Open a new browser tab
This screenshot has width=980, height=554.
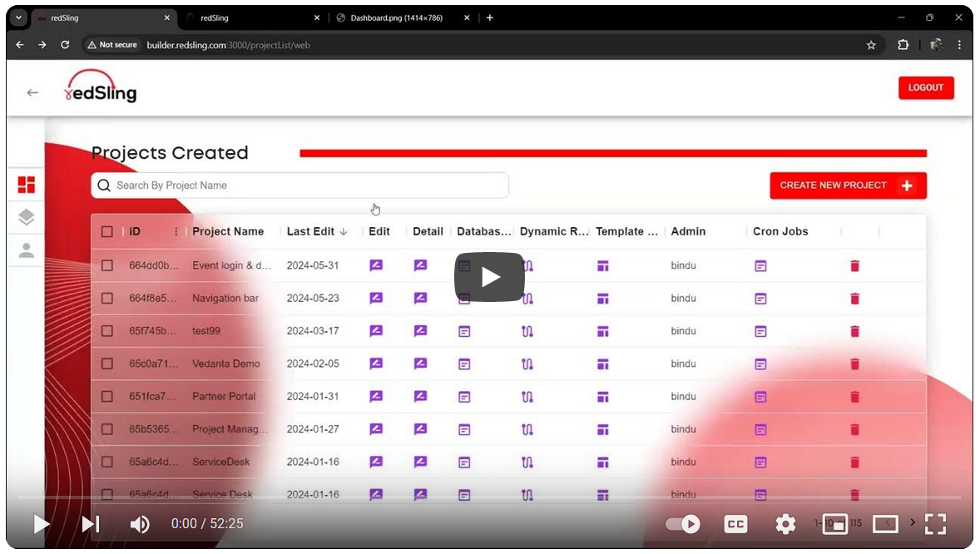pyautogui.click(x=489, y=17)
